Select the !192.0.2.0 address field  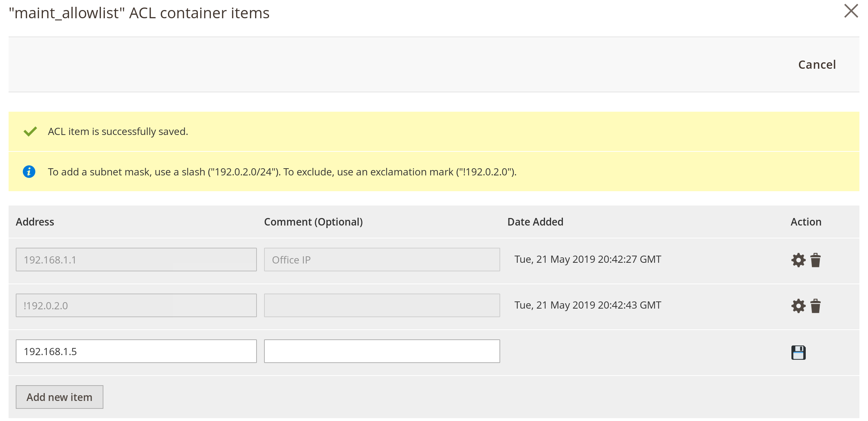[x=136, y=305]
